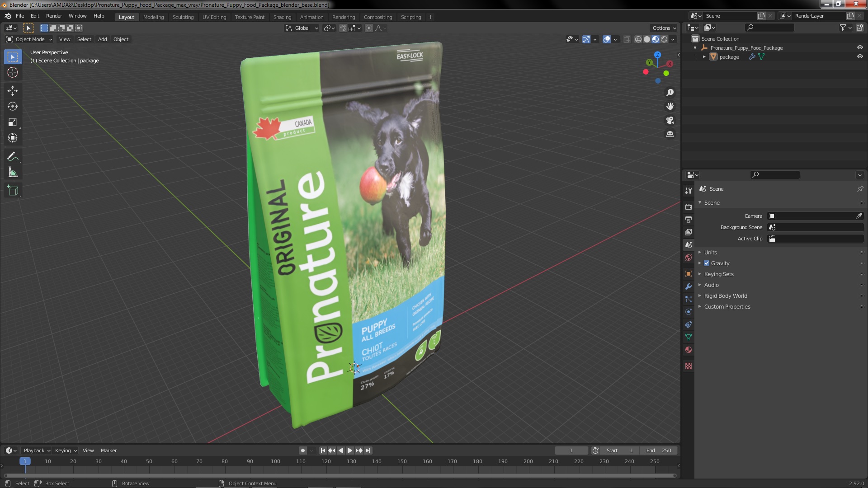Open Object Data mesh properties icon
The height and width of the screenshot is (488, 868).
689,337
